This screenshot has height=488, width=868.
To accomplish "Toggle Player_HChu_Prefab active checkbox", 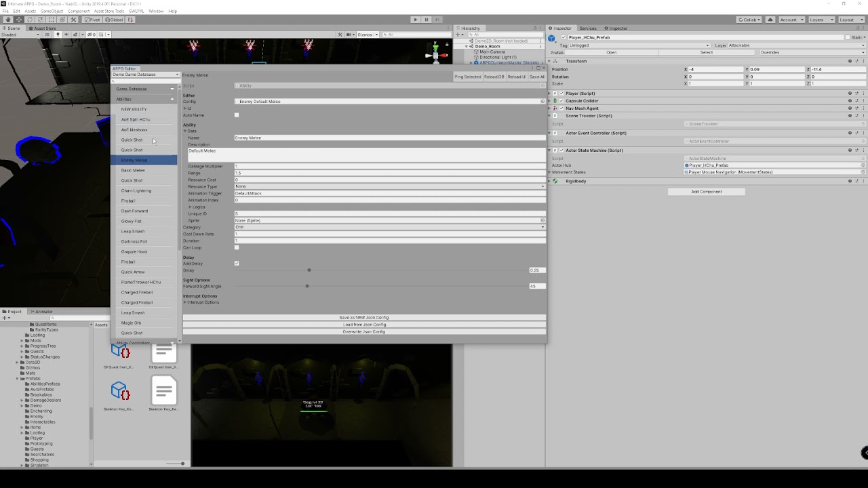I will point(563,37).
